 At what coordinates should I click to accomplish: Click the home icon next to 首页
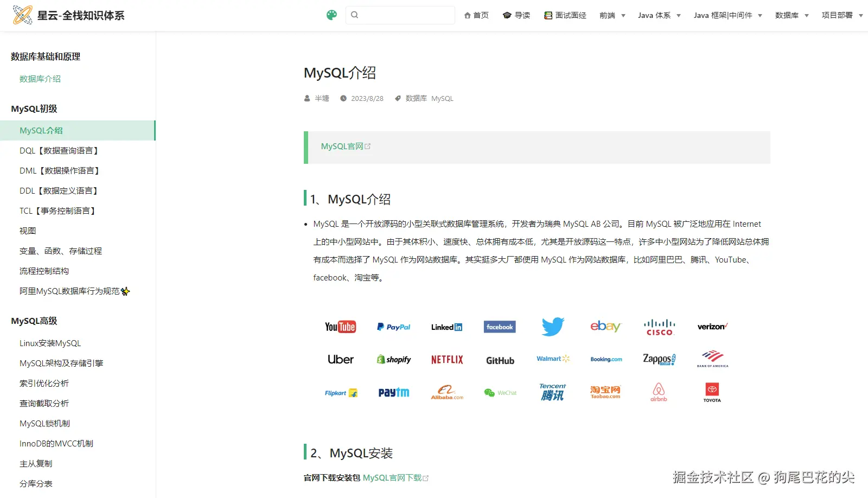(x=468, y=16)
